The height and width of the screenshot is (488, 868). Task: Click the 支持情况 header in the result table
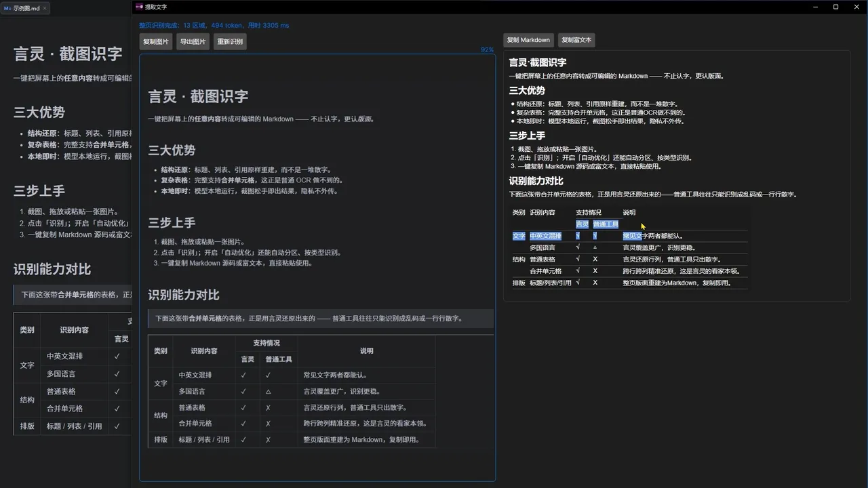coord(589,212)
